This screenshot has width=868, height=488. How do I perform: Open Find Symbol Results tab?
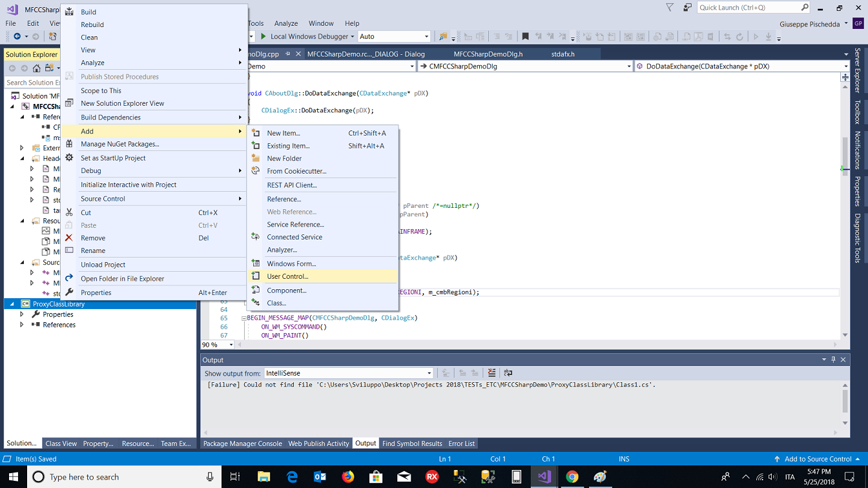[x=412, y=443]
